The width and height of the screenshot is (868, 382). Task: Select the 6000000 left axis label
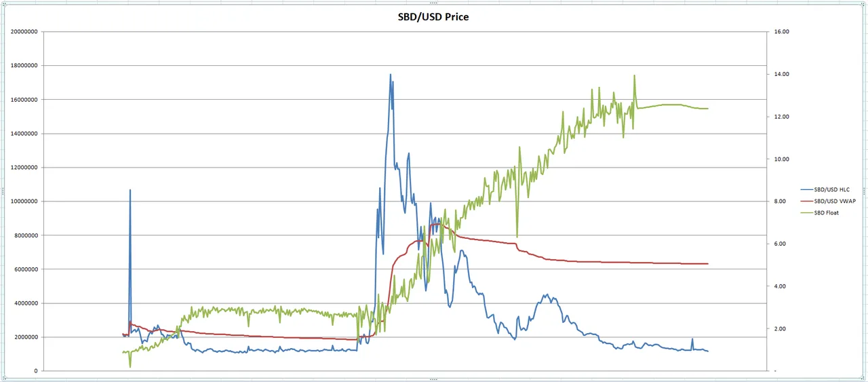[24, 269]
